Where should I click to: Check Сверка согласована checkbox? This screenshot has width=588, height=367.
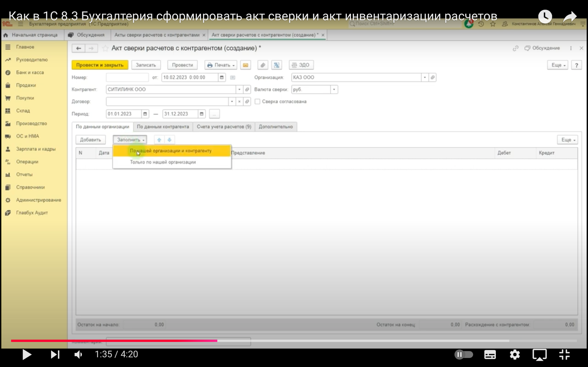point(258,102)
